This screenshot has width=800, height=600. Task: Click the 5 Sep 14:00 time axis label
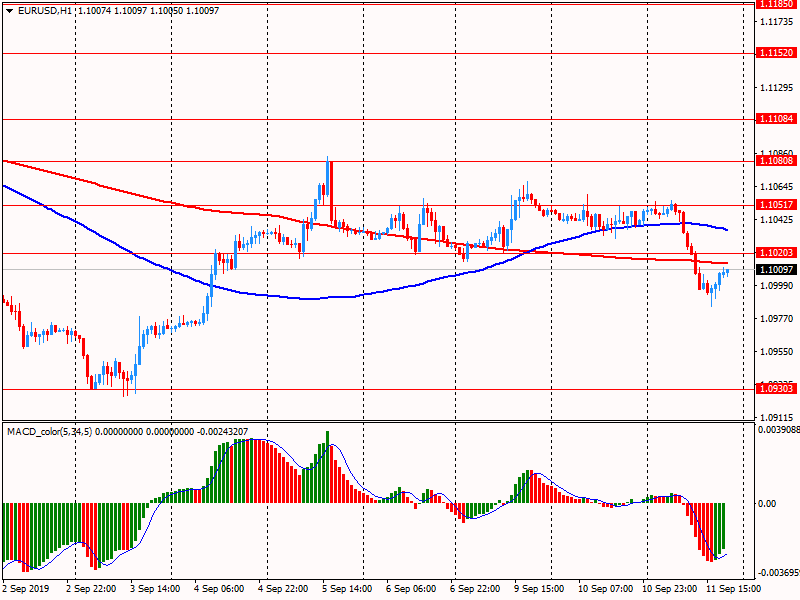tap(347, 589)
